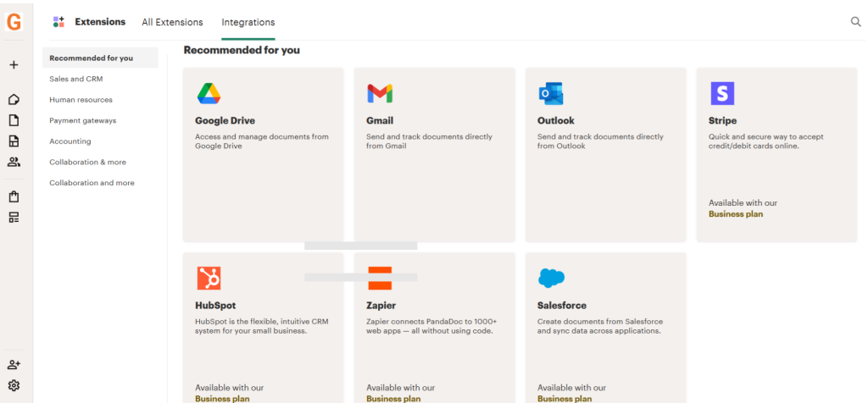This screenshot has width=868, height=403.
Task: Click the Gmail envelope logo
Action: click(380, 93)
